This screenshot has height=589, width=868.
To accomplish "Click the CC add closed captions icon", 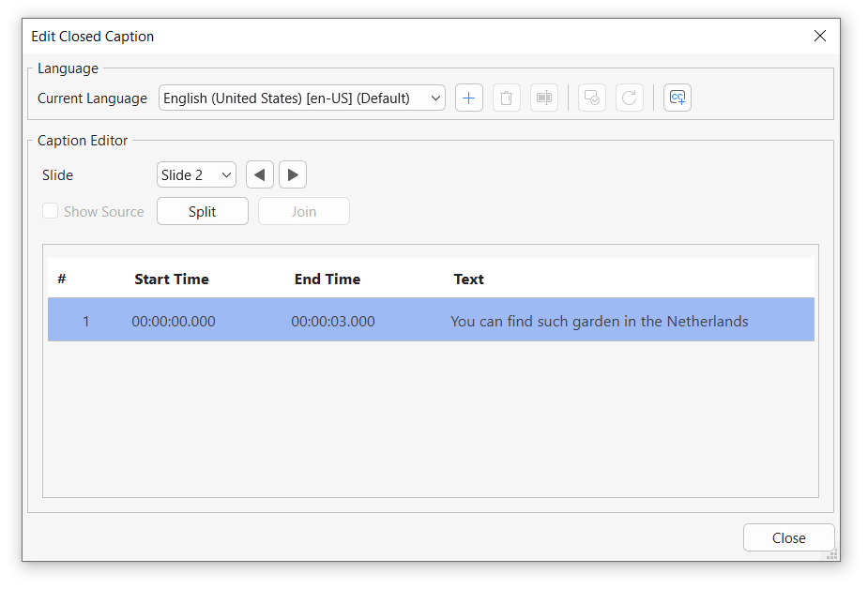I will click(x=677, y=98).
